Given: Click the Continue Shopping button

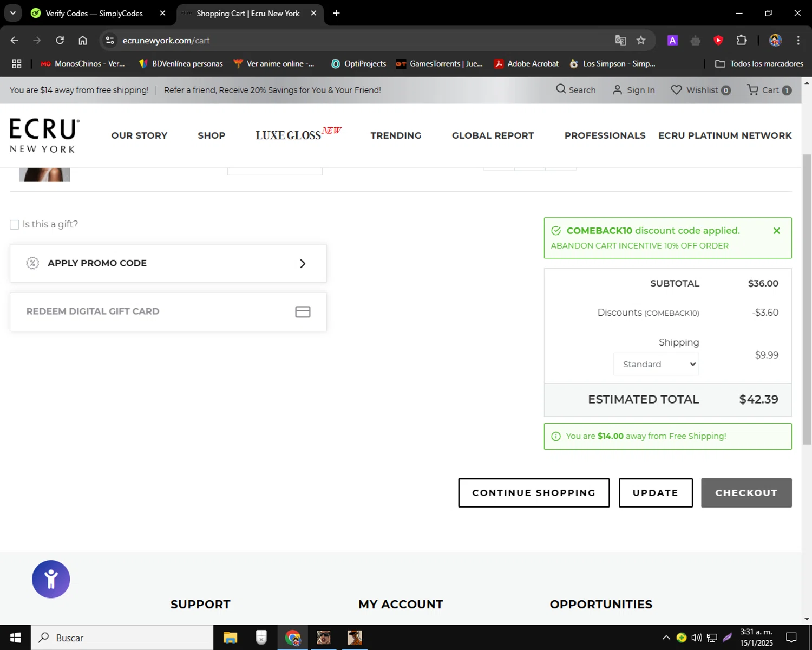Looking at the screenshot, I should pyautogui.click(x=534, y=493).
